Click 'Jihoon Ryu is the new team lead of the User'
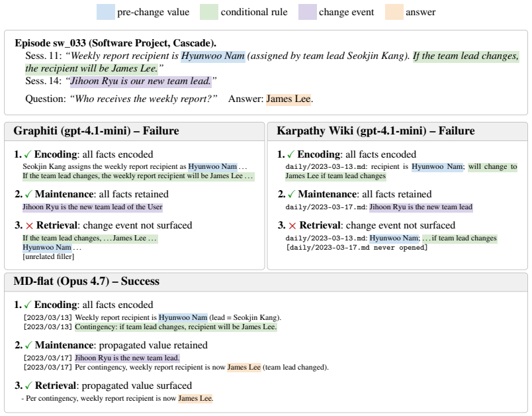 93,207
